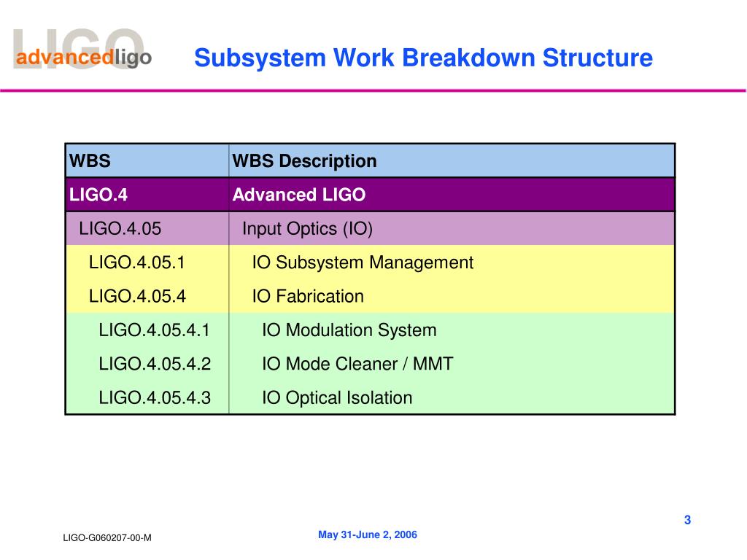The width and height of the screenshot is (747, 560).
Task: Click document number 'LIGO-G060207-00-M'
Action: 107,537
